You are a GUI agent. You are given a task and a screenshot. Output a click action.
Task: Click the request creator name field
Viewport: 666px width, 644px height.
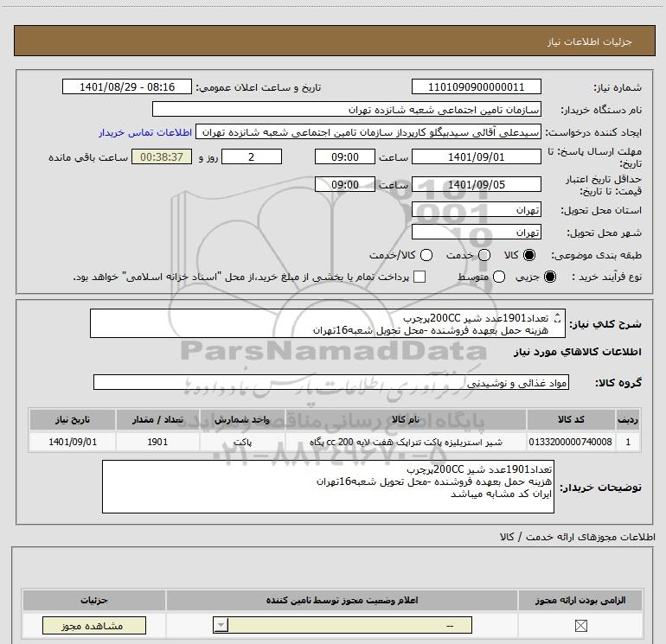pos(368,132)
